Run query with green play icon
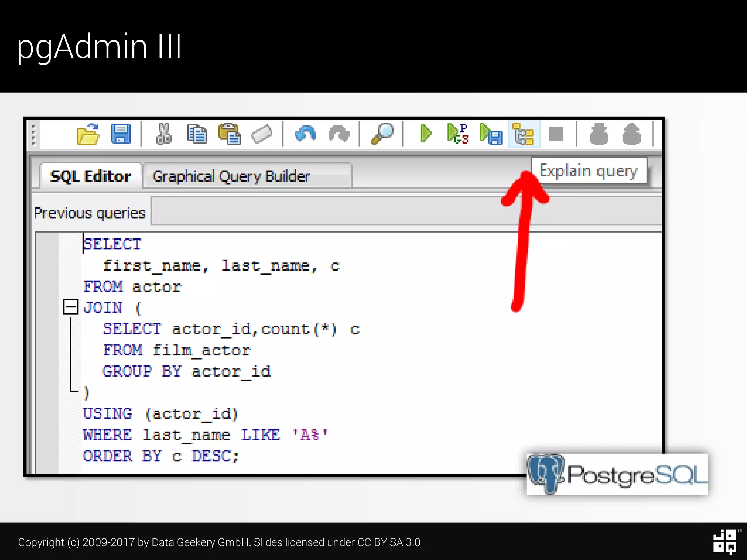This screenshot has height=560, width=747. [x=425, y=133]
